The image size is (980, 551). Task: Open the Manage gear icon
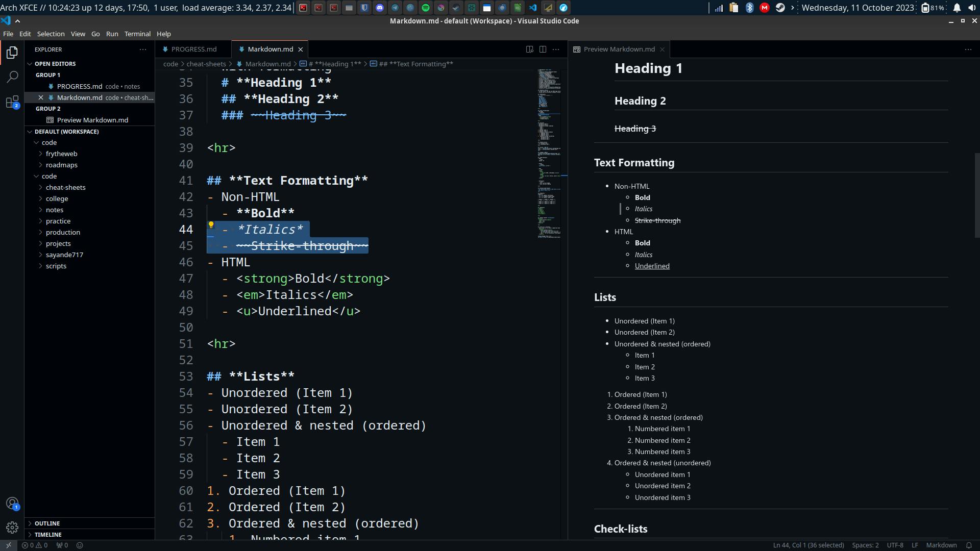[x=12, y=528]
